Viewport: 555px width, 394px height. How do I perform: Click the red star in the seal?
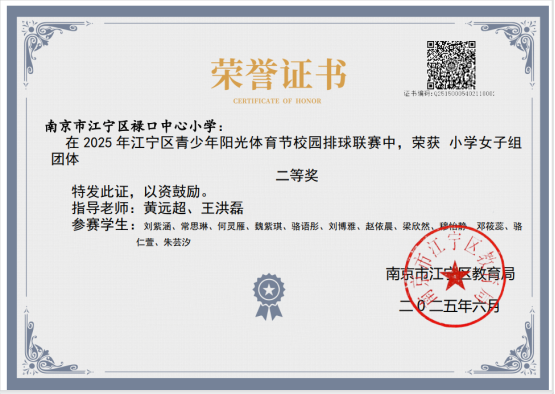(454, 277)
